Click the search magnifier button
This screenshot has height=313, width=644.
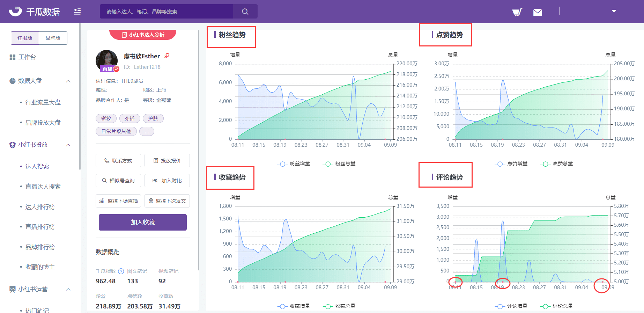[x=245, y=12]
